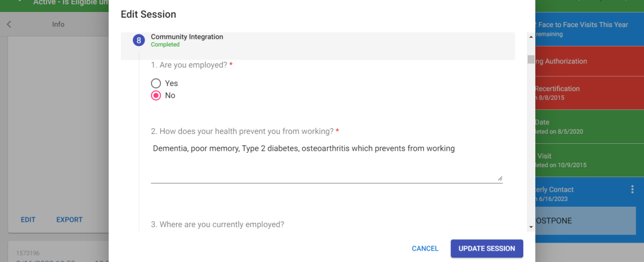This screenshot has height=262, width=644.
Task: Select Yes for Are you employed
Action: pyautogui.click(x=156, y=83)
